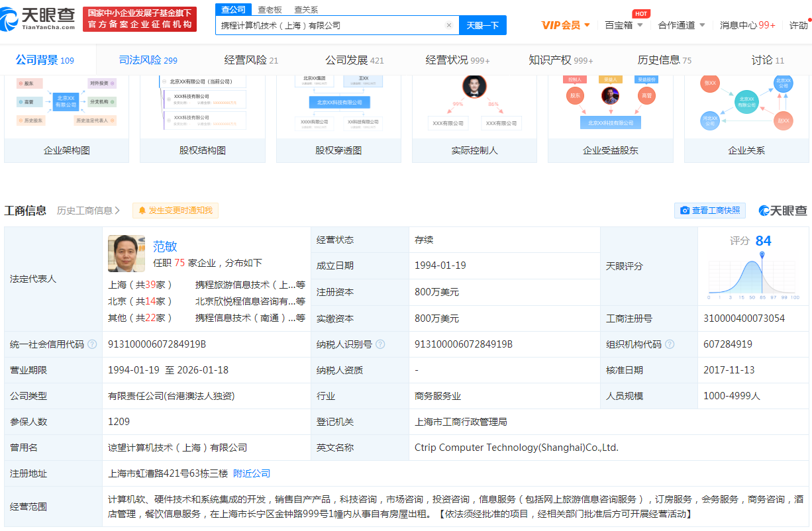
Task: Click the help icon beside 纳税人识别号
Action: [x=380, y=344]
